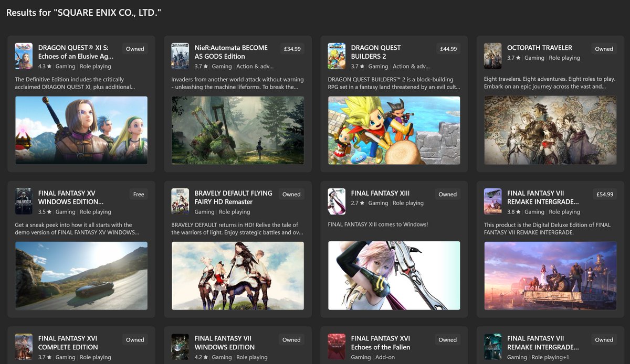Open DRAGON QUEST XI S box art icon
This screenshot has height=364, width=630.
[x=24, y=56]
